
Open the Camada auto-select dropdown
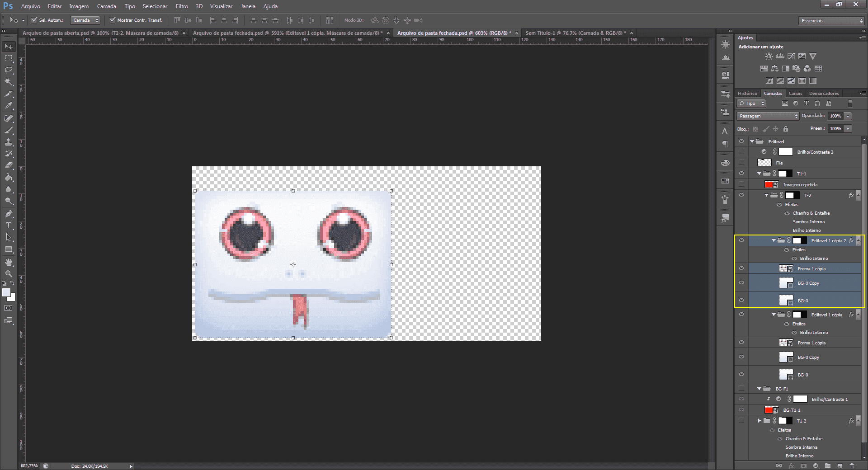click(x=85, y=20)
